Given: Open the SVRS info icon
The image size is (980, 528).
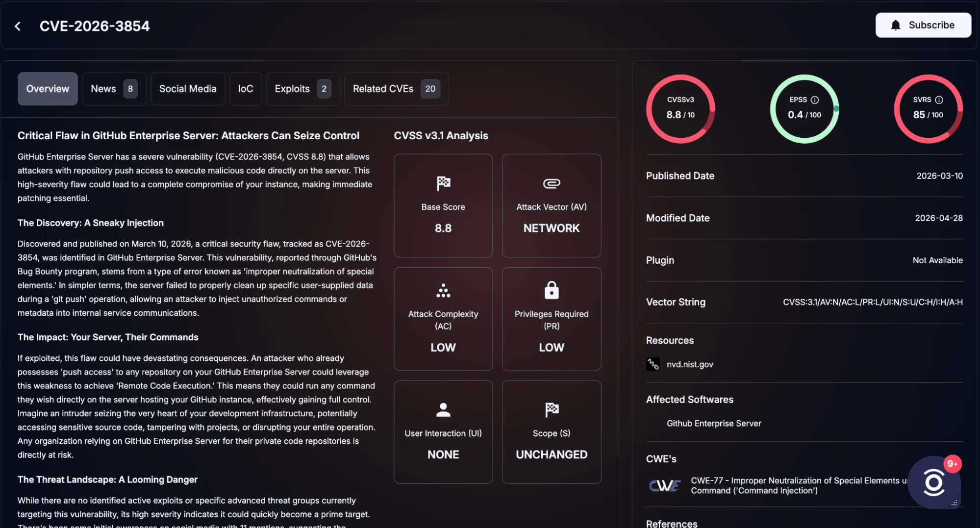Looking at the screenshot, I should (939, 100).
